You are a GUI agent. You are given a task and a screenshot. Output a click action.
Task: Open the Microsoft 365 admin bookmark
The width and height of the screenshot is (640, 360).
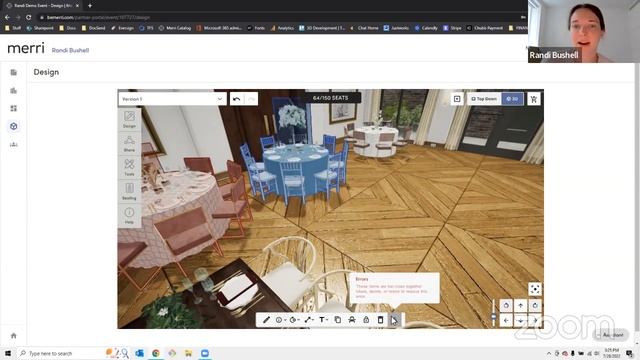(219, 28)
